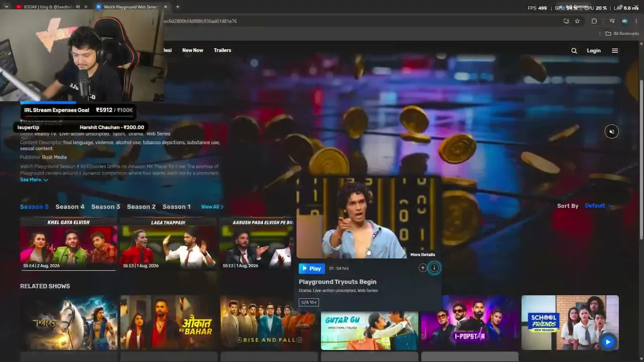Open a new browser tab
This screenshot has height=362, width=644.
[178, 7]
